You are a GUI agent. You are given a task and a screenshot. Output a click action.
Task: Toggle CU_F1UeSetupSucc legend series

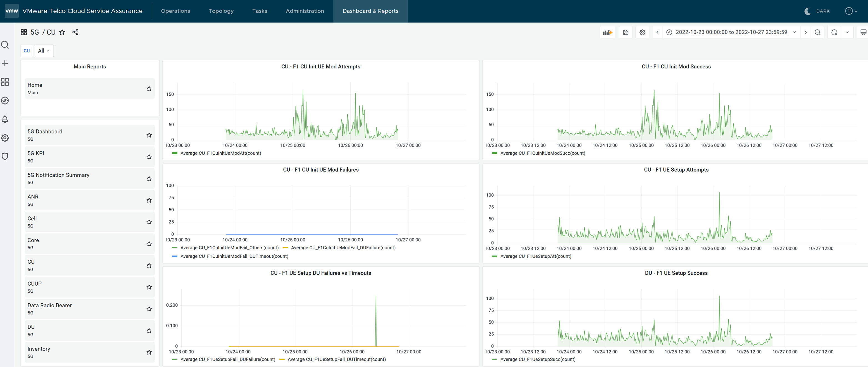(x=538, y=359)
